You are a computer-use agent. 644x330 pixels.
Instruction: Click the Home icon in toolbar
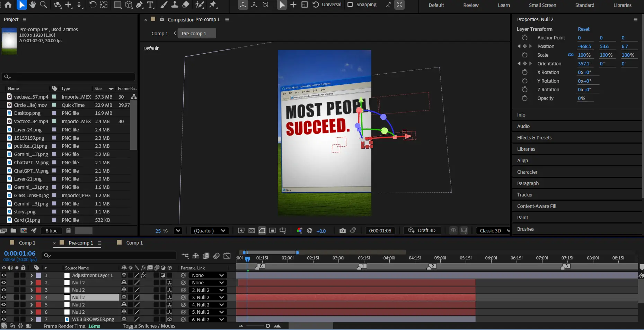pyautogui.click(x=8, y=5)
